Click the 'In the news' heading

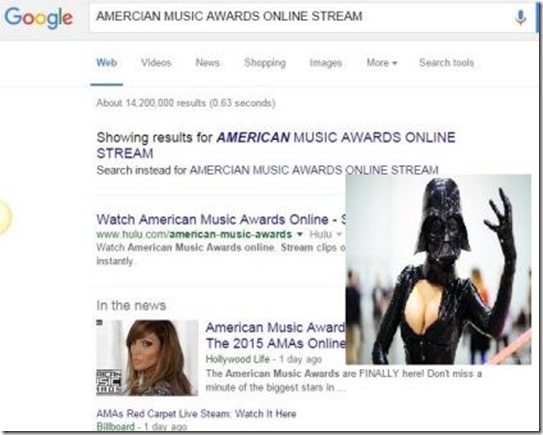(x=131, y=305)
